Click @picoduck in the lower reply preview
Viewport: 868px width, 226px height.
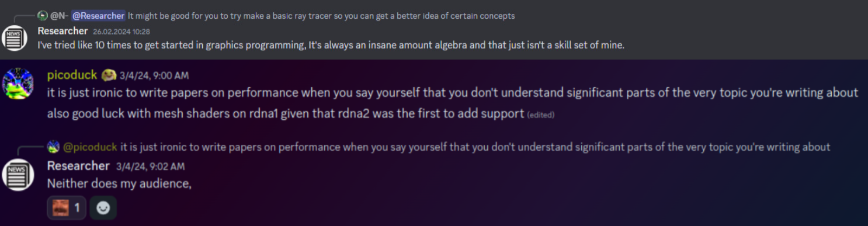[90, 147]
